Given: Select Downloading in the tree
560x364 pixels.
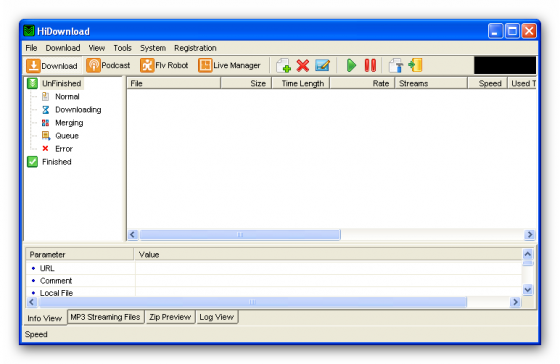Looking at the screenshot, I should (78, 110).
